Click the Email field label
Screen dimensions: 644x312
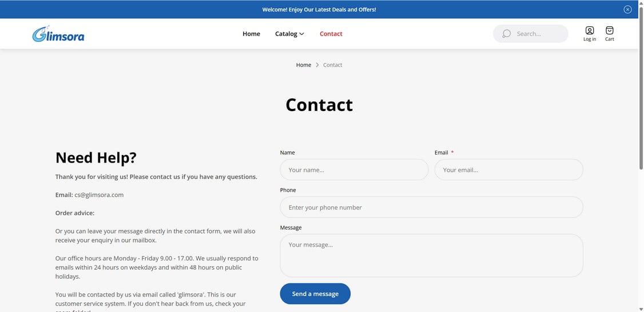coord(441,152)
